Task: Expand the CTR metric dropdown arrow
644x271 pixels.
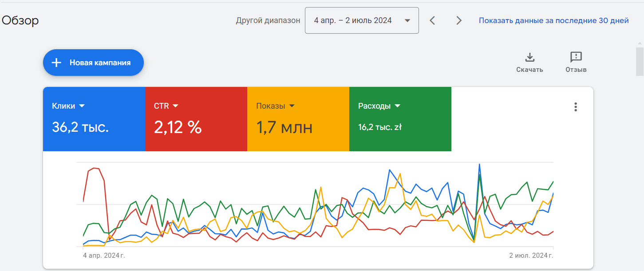Action: click(175, 106)
